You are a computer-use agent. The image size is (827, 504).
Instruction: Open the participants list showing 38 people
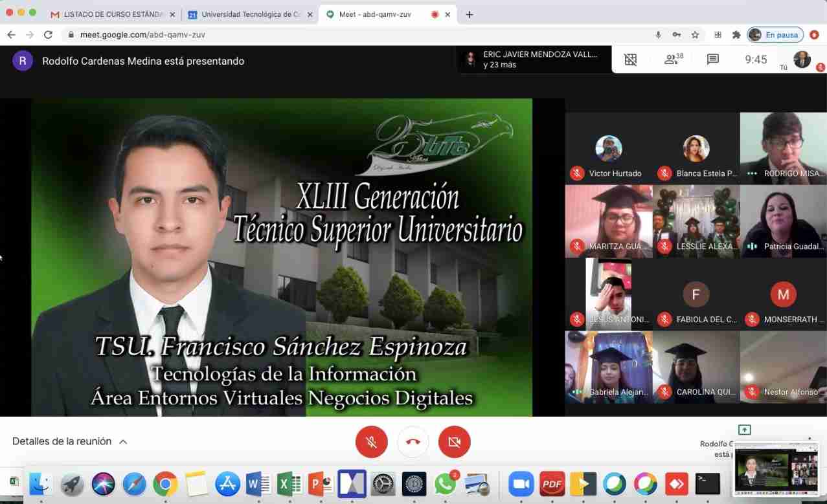click(x=674, y=60)
